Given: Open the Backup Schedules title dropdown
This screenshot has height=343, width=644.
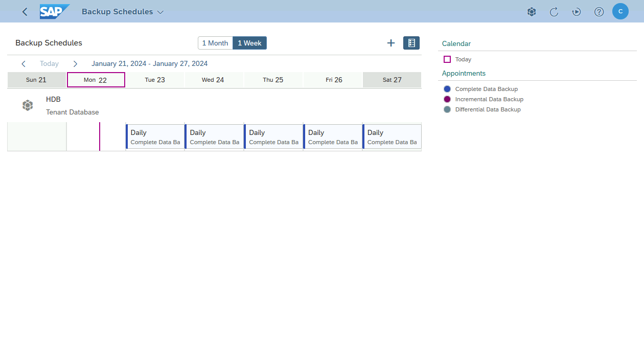Looking at the screenshot, I should 160,11.
